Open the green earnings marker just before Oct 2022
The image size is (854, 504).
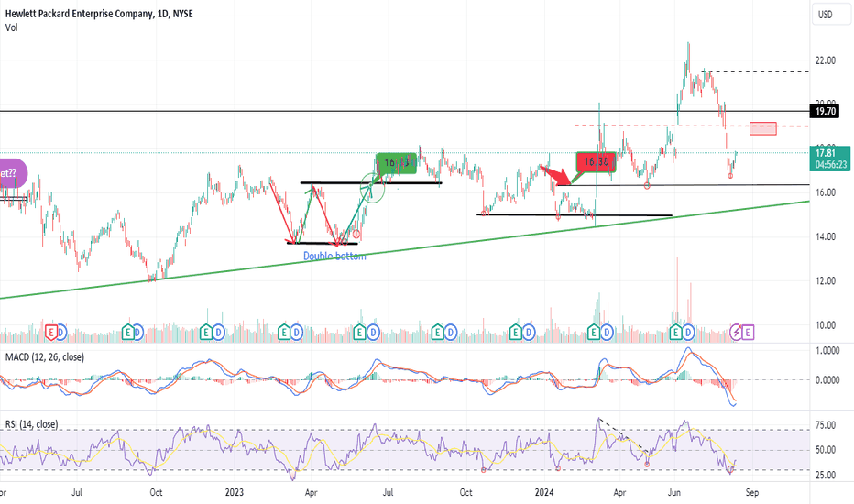click(x=127, y=332)
